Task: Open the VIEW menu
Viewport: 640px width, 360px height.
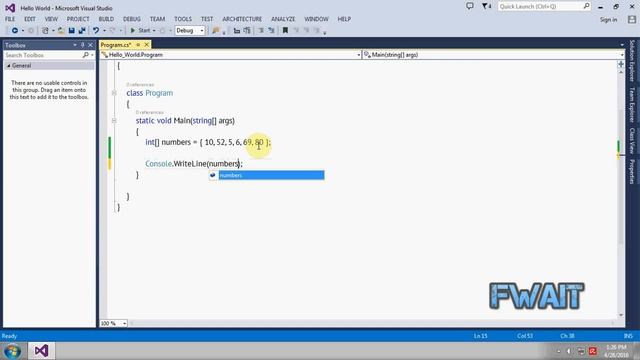Action: (x=51, y=19)
